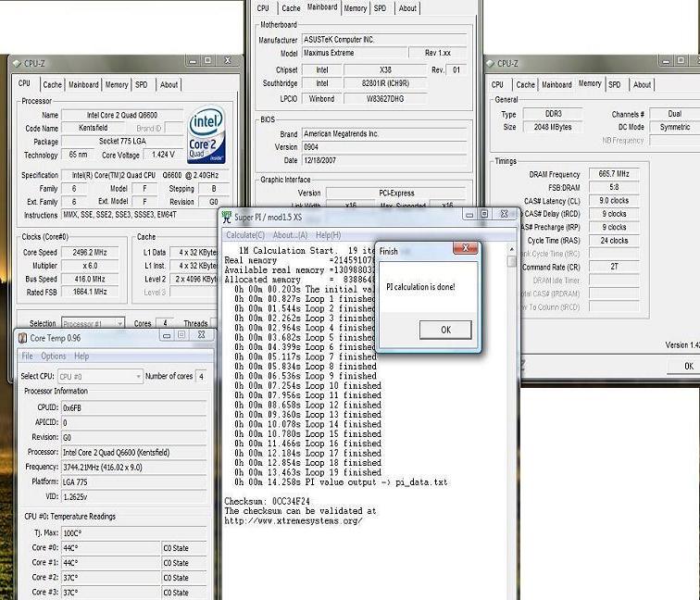Click the FSB:DRAM 5:8 value
Viewport: 700px width, 600px height.
614,187
